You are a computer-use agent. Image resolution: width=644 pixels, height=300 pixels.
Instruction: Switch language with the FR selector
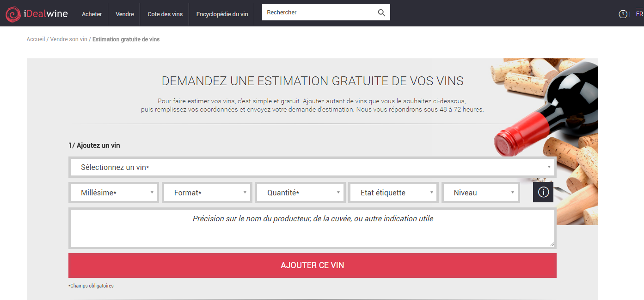(639, 14)
